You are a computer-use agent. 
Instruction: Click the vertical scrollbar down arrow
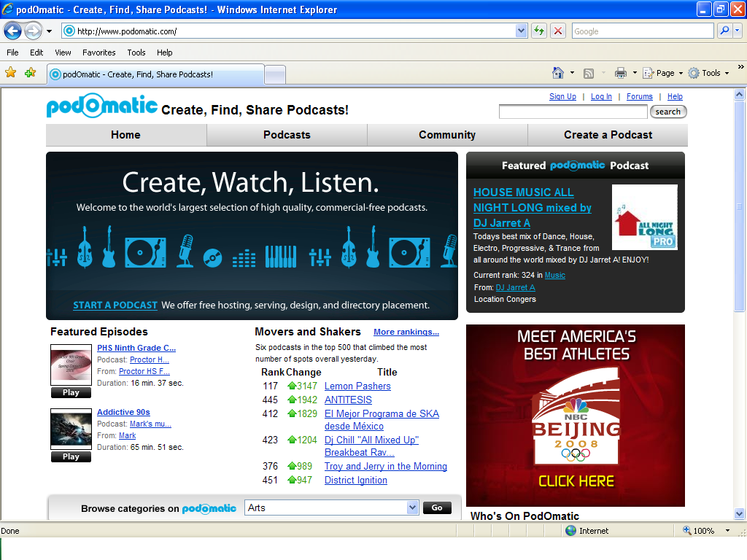pos(740,514)
